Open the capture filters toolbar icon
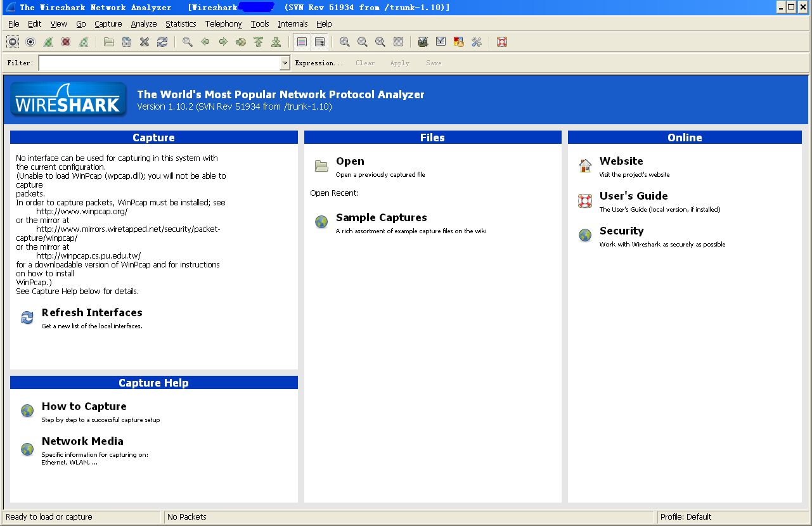Screen dimensions: 812x526 pyautogui.click(x=423, y=42)
